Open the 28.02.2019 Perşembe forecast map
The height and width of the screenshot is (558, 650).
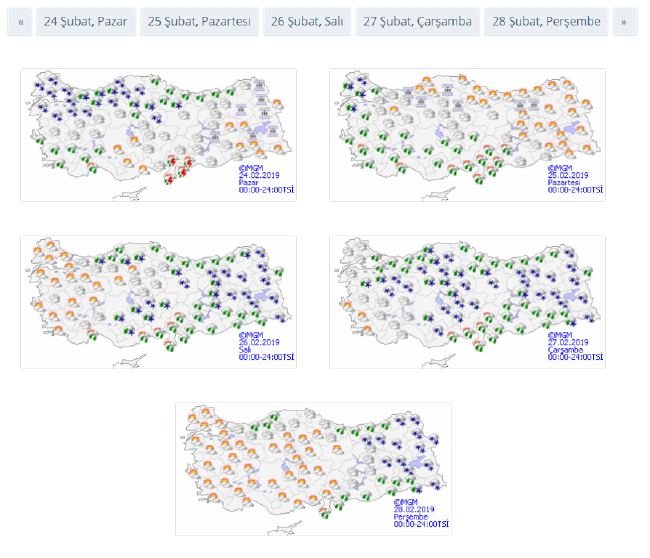point(313,469)
